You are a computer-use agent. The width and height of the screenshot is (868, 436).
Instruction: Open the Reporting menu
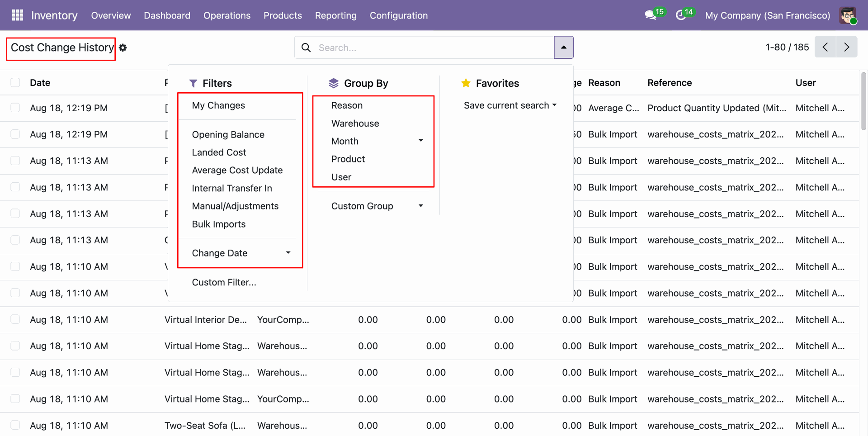[336, 15]
